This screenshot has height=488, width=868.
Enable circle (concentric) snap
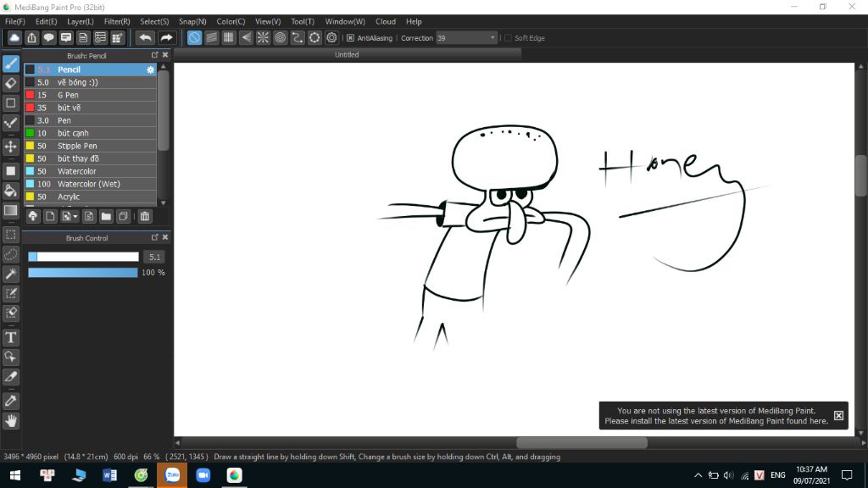pyautogui.click(x=280, y=37)
